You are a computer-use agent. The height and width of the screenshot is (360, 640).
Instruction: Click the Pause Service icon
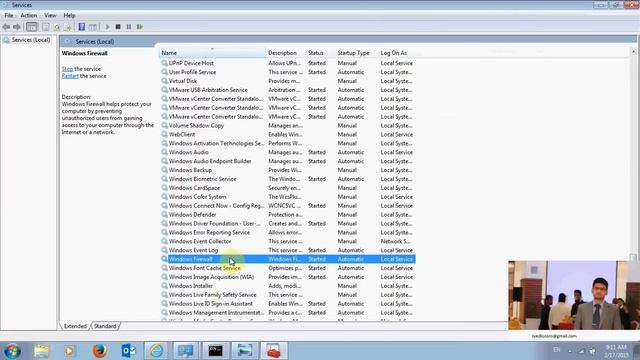click(x=129, y=27)
